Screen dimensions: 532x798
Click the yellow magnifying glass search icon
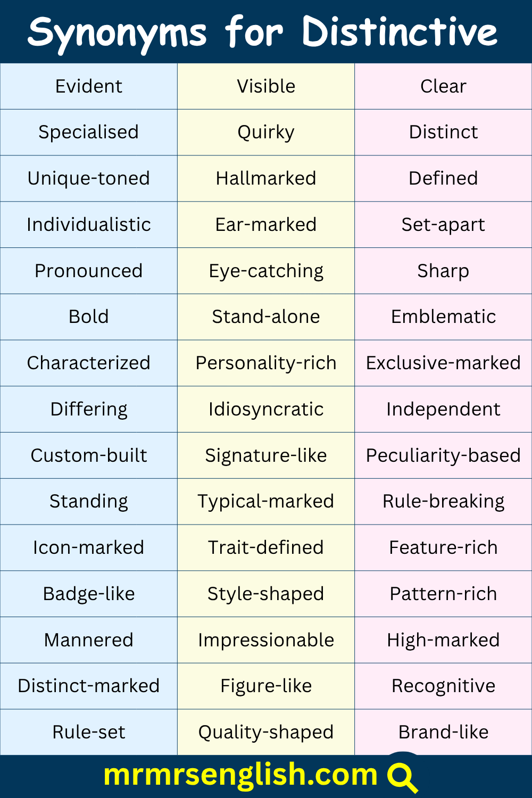(403, 777)
